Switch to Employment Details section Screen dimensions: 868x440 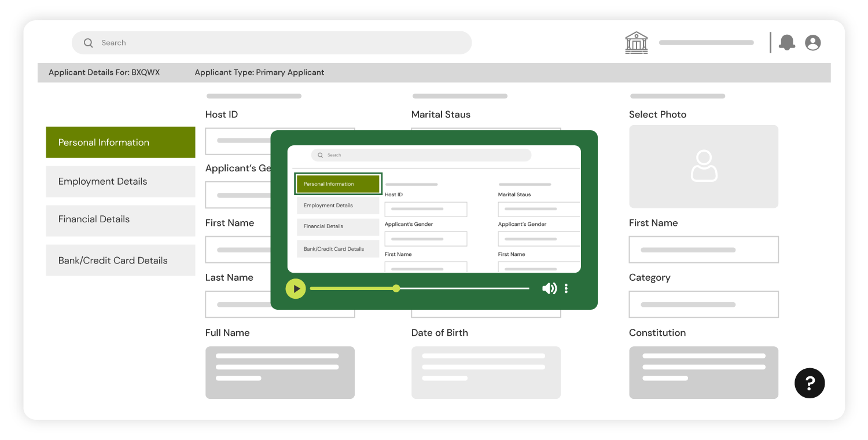click(120, 181)
